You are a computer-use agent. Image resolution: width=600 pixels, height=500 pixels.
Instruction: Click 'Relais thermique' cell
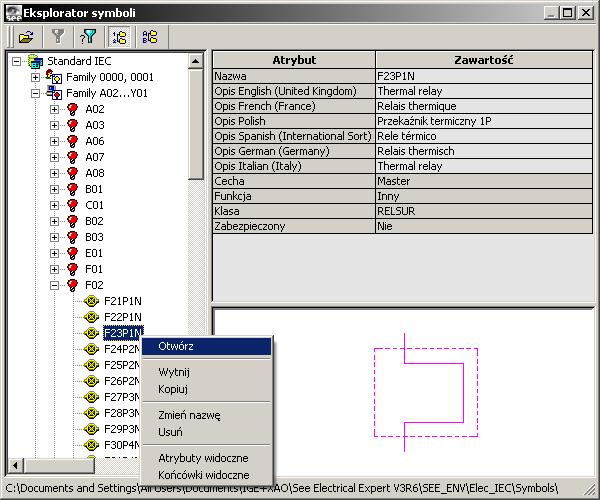click(x=484, y=106)
